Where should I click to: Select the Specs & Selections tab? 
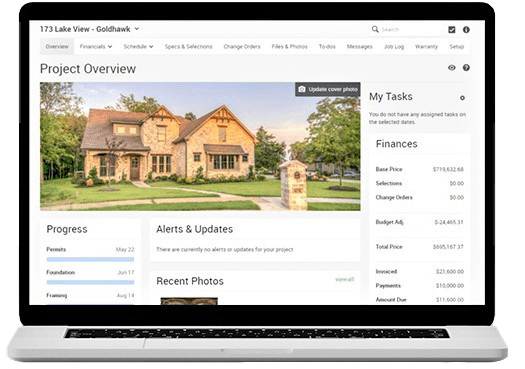(188, 47)
